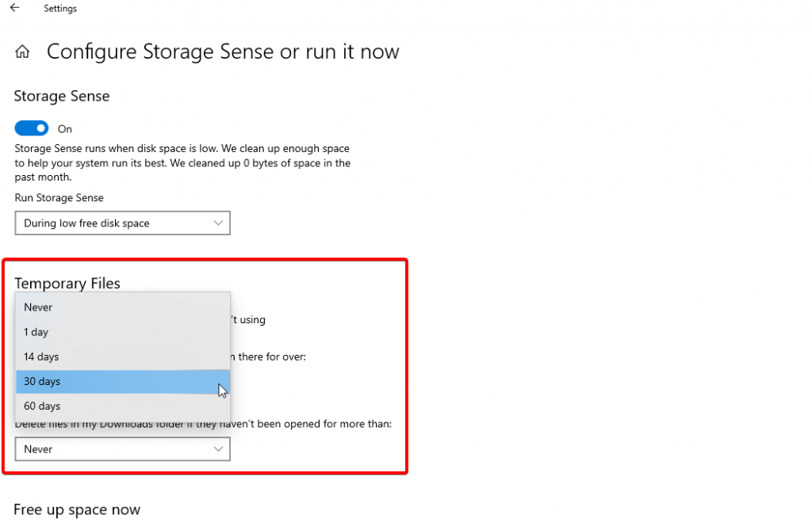Go to the Settings home icon
This screenshot has width=812, height=530.
click(x=22, y=52)
